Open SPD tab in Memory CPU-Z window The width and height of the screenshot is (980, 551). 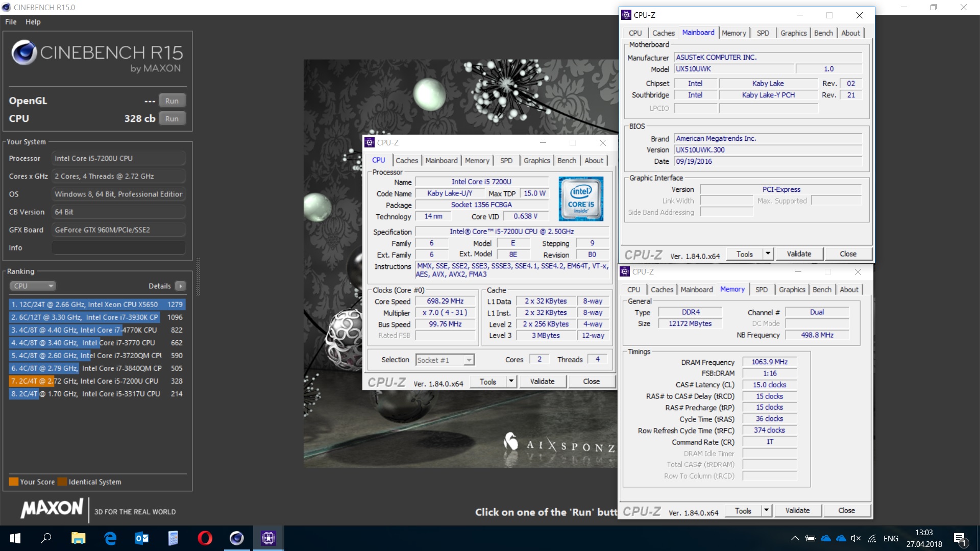coord(762,290)
